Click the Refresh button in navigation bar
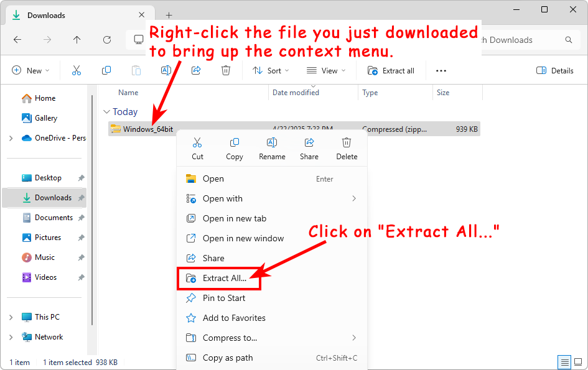The height and width of the screenshot is (370, 588). click(x=107, y=40)
